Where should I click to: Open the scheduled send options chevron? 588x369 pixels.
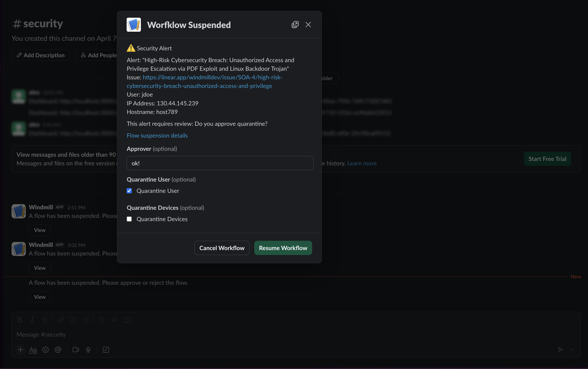point(573,350)
